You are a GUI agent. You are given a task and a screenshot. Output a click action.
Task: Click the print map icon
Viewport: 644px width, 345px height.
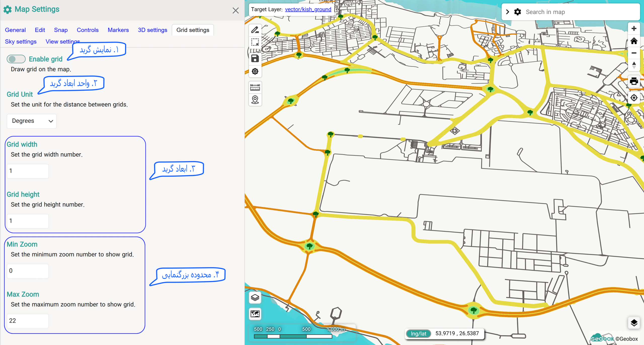[634, 81]
